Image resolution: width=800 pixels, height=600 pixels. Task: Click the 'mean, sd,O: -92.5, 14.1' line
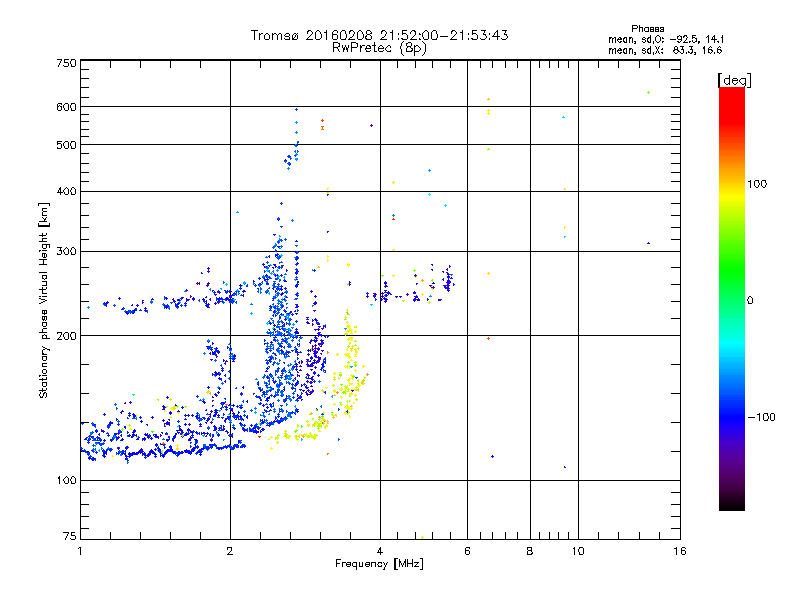point(666,39)
